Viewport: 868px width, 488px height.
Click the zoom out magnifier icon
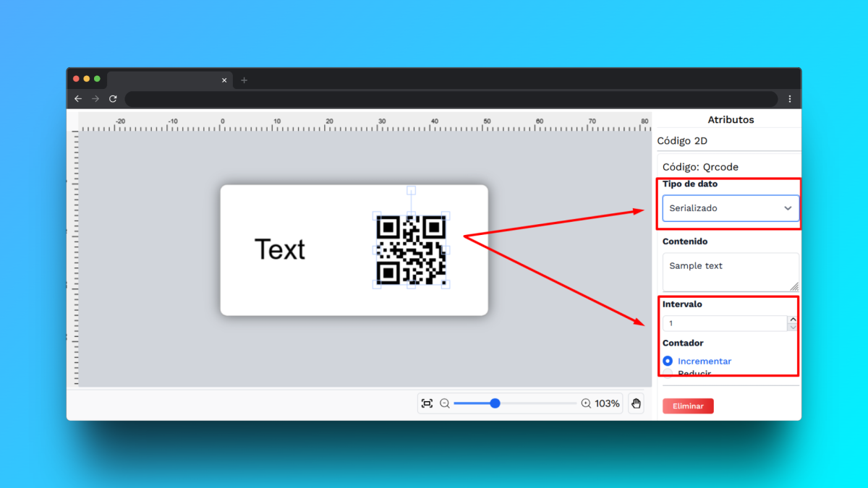[445, 403]
